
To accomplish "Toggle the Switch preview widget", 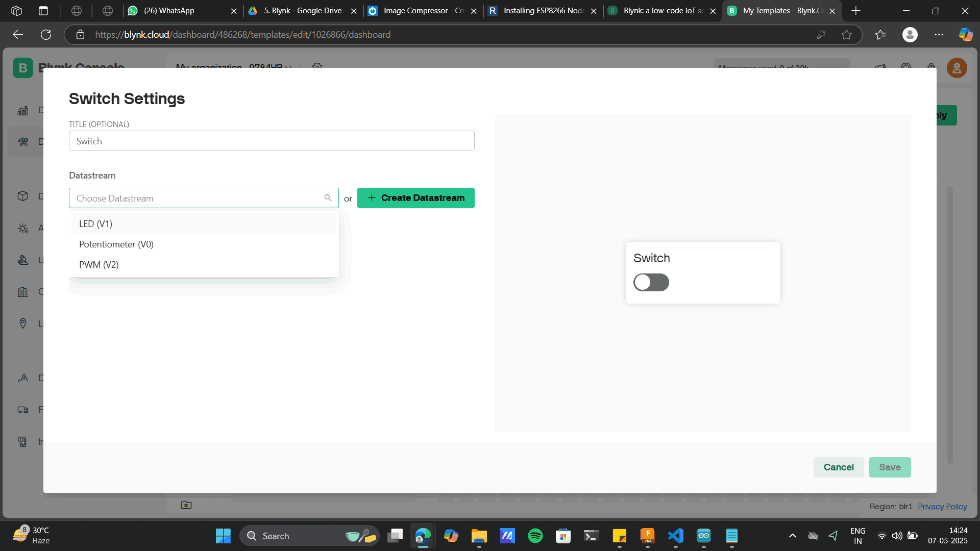I will [x=651, y=282].
